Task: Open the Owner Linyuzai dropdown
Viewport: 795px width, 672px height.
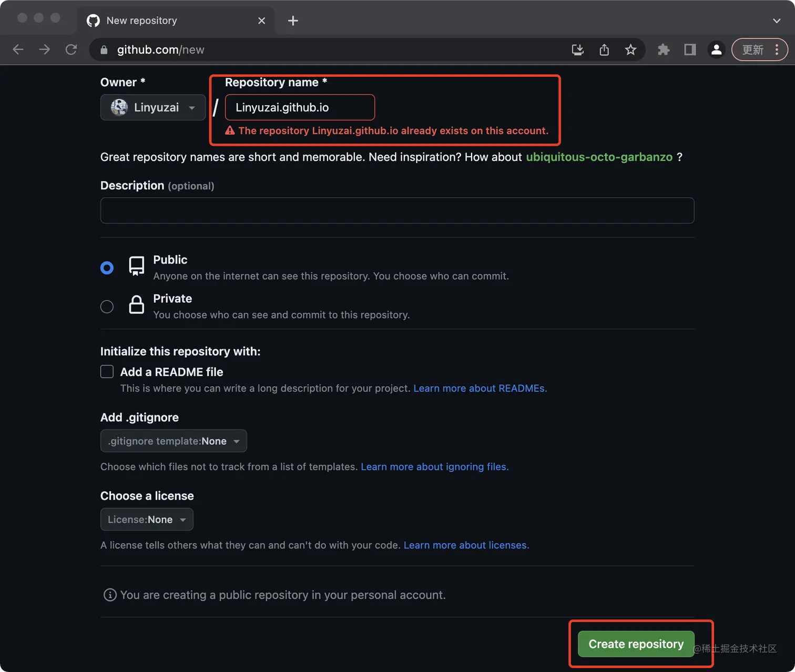Action: tap(153, 107)
